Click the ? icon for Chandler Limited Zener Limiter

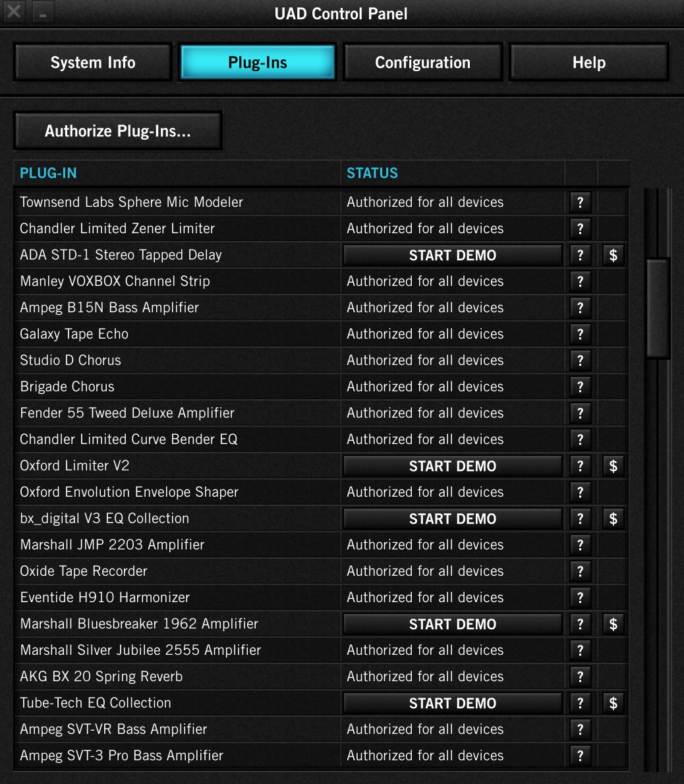click(580, 229)
